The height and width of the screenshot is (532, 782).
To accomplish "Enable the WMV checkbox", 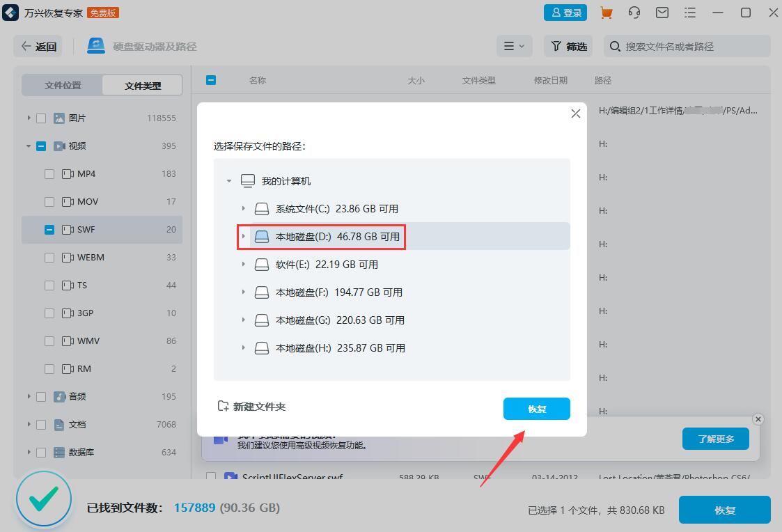I will coord(49,341).
